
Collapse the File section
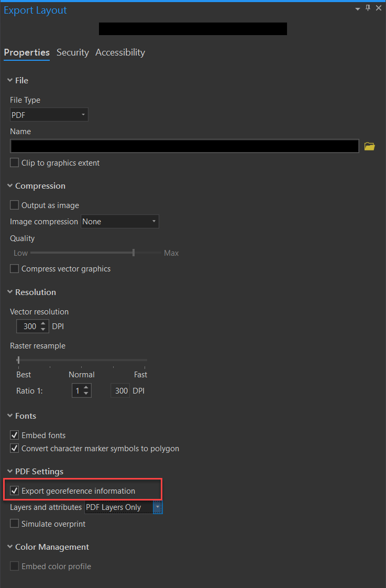[x=10, y=80]
